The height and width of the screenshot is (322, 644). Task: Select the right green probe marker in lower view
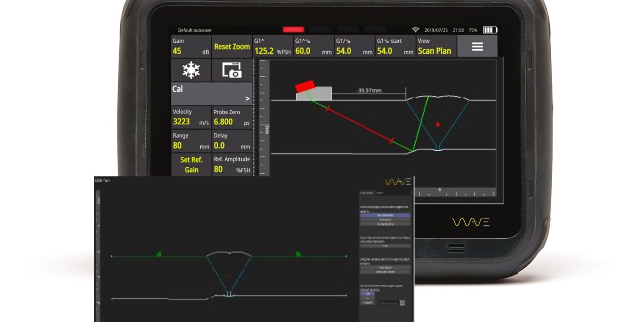point(298,254)
